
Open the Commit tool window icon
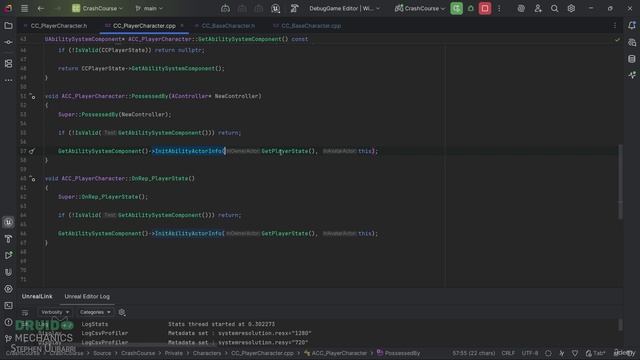(8, 42)
